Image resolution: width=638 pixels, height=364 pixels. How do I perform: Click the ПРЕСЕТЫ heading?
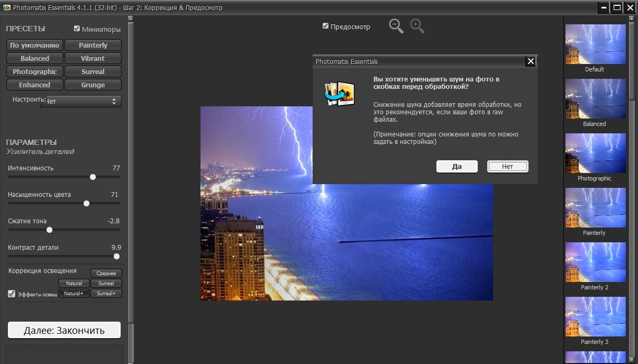(25, 29)
